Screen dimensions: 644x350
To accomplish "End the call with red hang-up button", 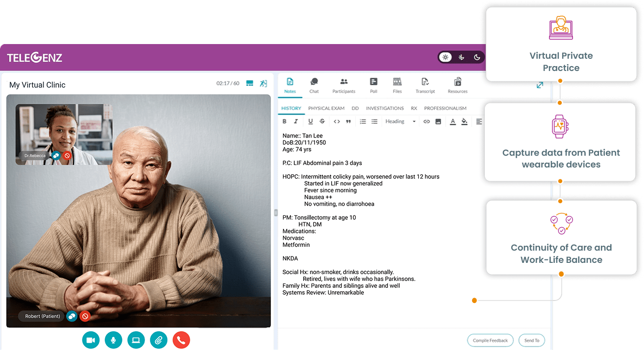I will tap(181, 340).
